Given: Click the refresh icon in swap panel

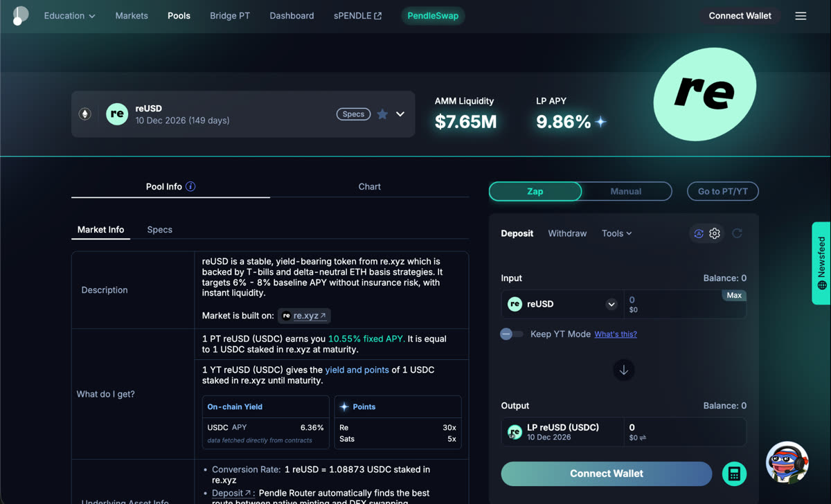Looking at the screenshot, I should point(737,234).
